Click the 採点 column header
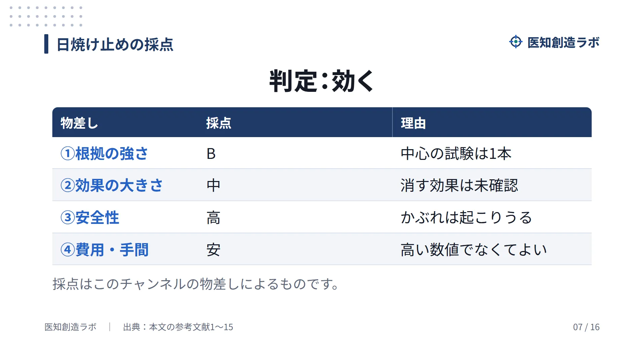The width and height of the screenshot is (644, 362). [219, 123]
